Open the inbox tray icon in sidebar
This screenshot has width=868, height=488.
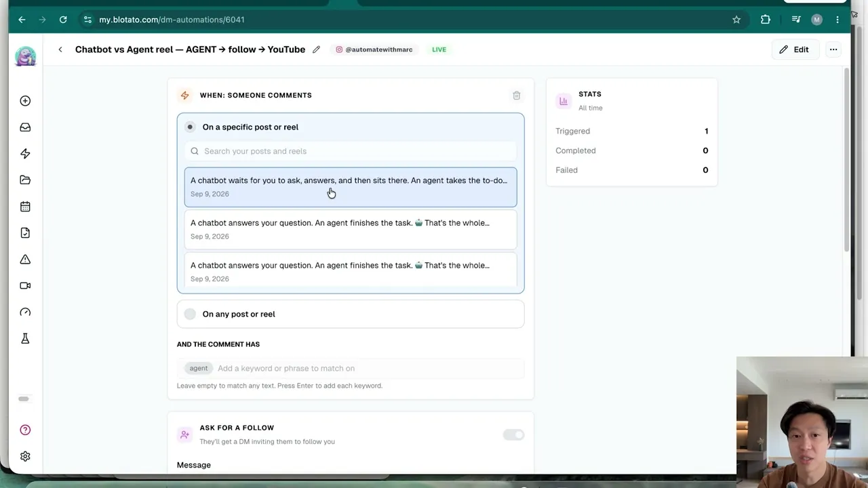click(x=25, y=127)
